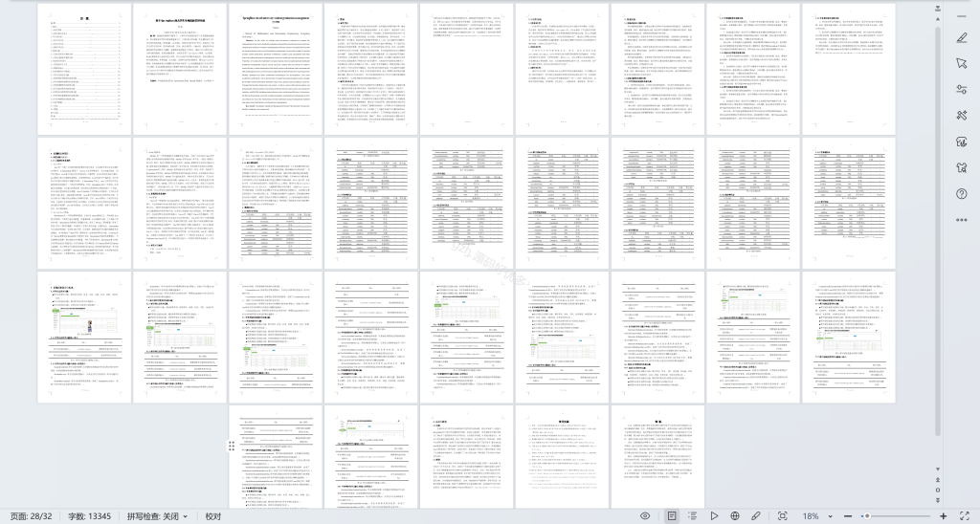This screenshot has height=524, width=980.
Task: Fit page to window icon in the status bar
Action: [x=783, y=516]
